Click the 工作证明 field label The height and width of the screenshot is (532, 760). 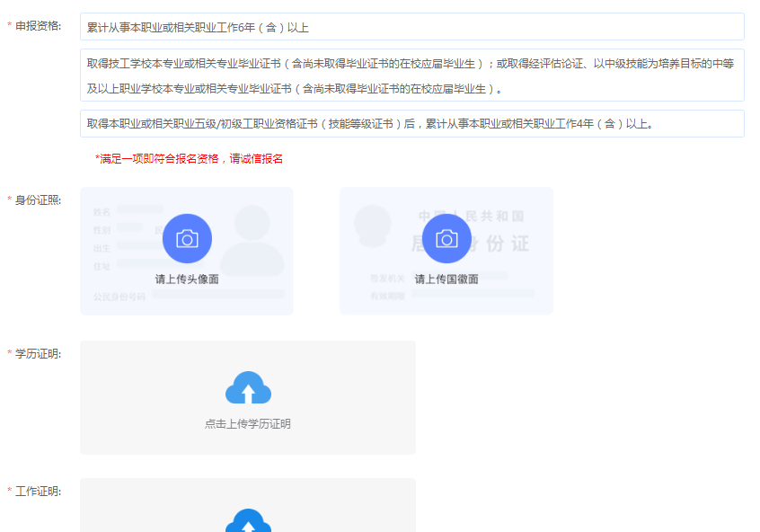[x=38, y=492]
